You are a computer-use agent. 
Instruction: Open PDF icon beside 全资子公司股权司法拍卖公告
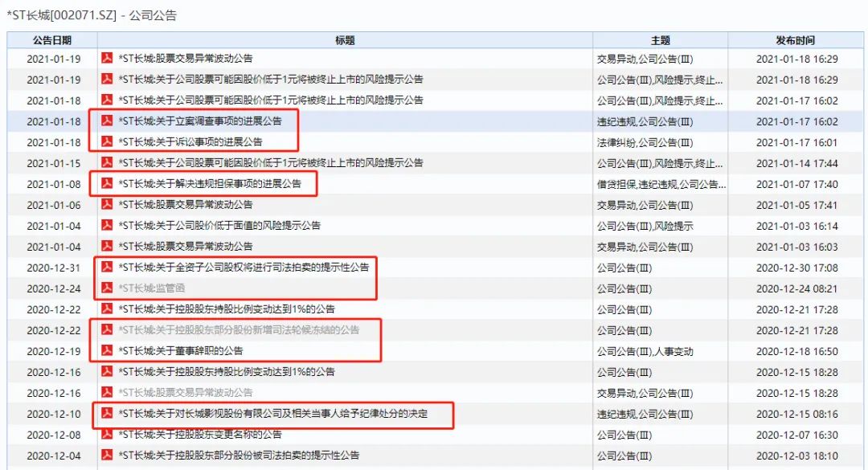[x=107, y=267]
